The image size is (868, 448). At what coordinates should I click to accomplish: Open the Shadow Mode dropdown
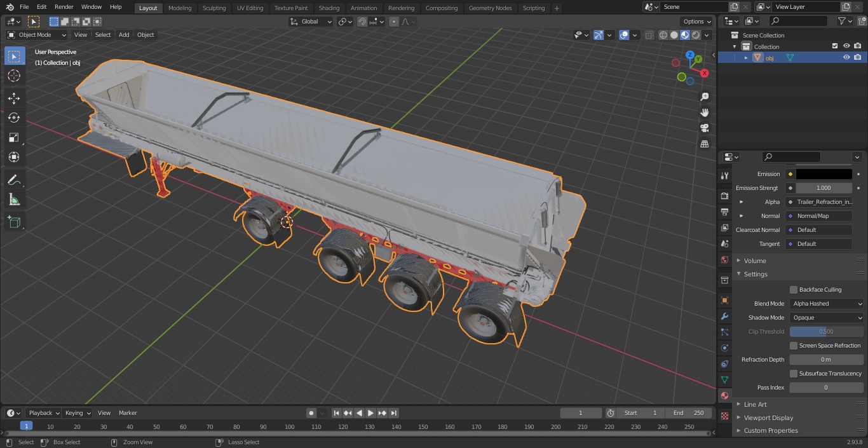click(827, 318)
